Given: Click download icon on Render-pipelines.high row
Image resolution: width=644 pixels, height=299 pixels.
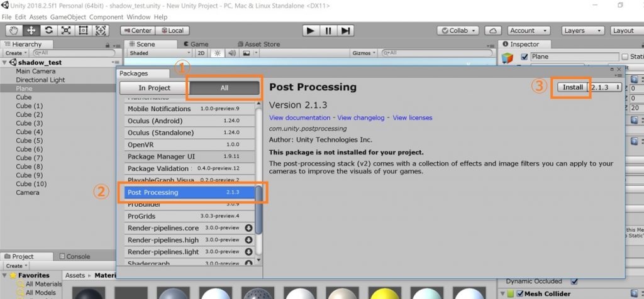Looking at the screenshot, I should point(248,240).
